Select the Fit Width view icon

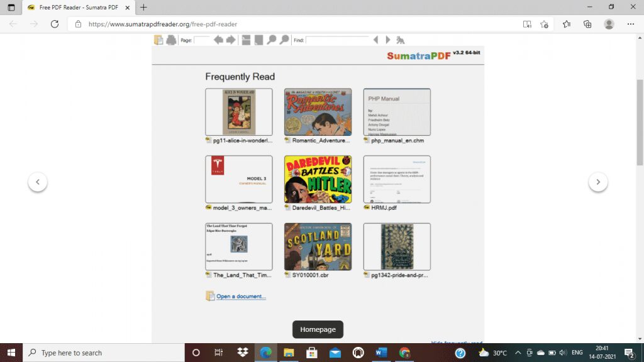pyautogui.click(x=246, y=40)
